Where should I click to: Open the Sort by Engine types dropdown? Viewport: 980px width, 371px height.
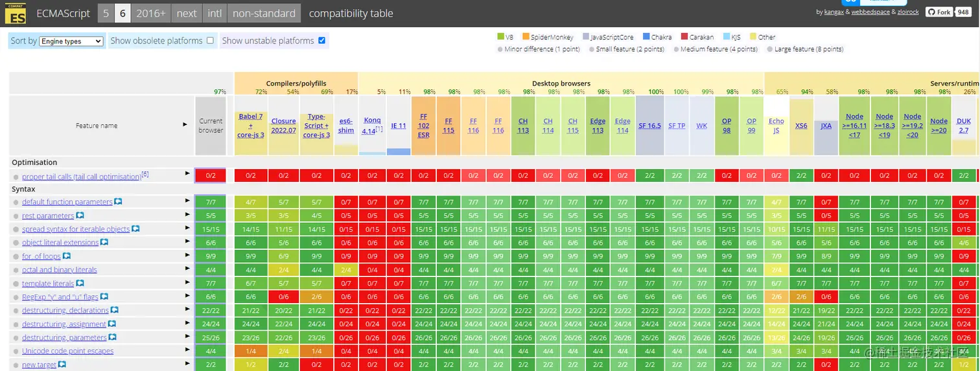[x=71, y=41]
